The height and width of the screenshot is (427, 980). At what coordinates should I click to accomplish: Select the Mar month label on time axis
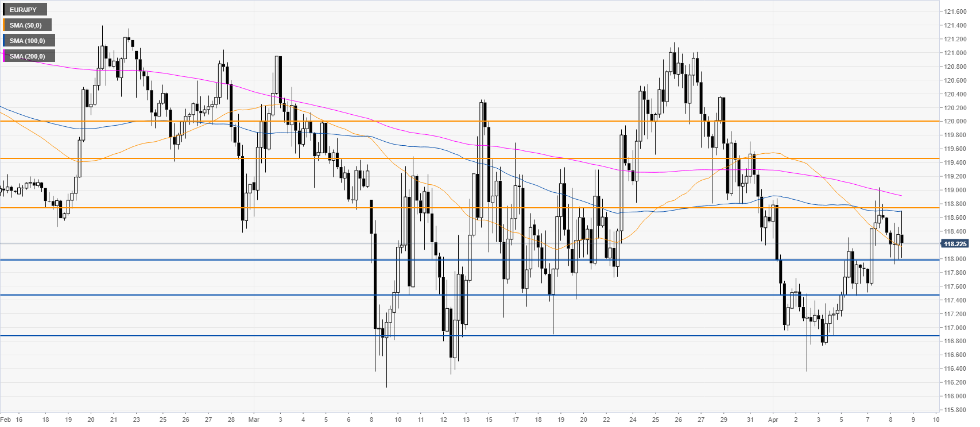(x=254, y=420)
